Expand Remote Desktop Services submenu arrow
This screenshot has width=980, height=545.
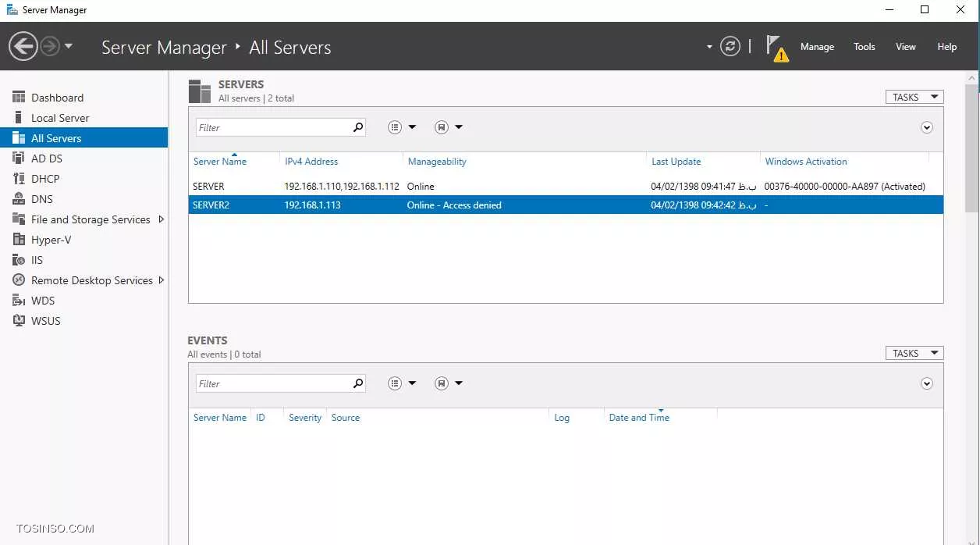coord(162,280)
